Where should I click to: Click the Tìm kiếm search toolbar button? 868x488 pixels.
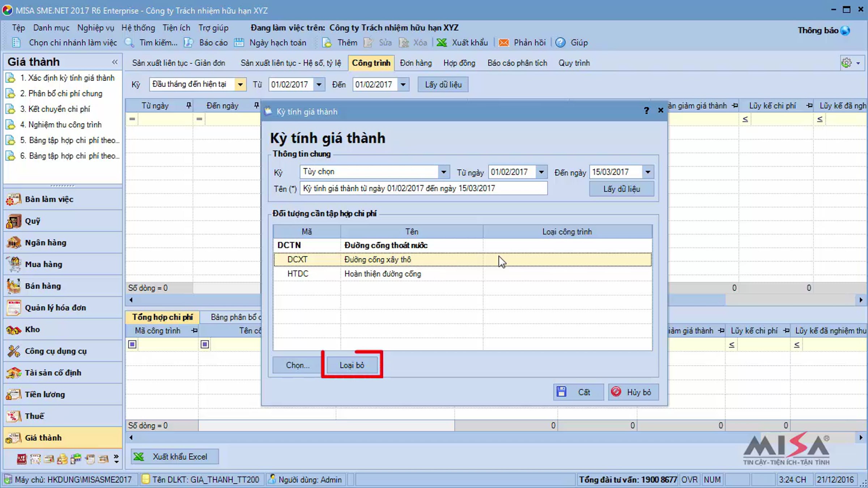pyautogui.click(x=151, y=43)
